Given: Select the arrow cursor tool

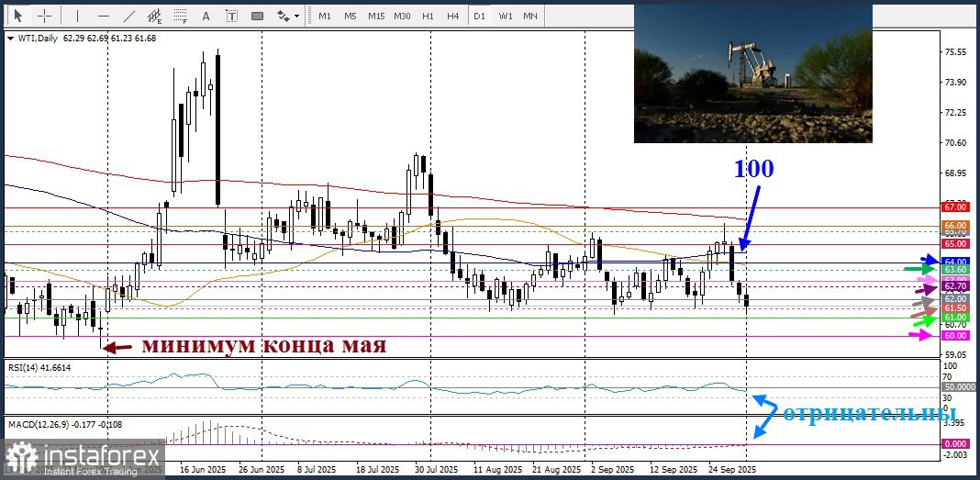Looking at the screenshot, I should (x=17, y=16).
